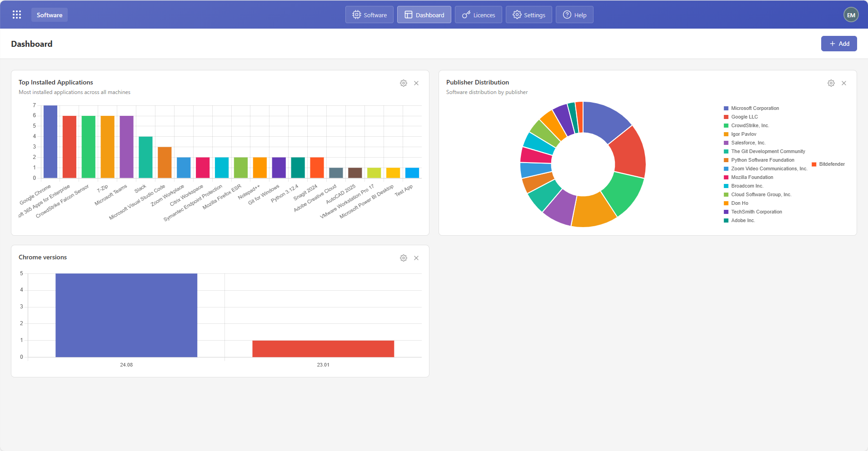868x451 pixels.
Task: Toggle TechSmith Corporation legend entry
Action: coord(753,212)
